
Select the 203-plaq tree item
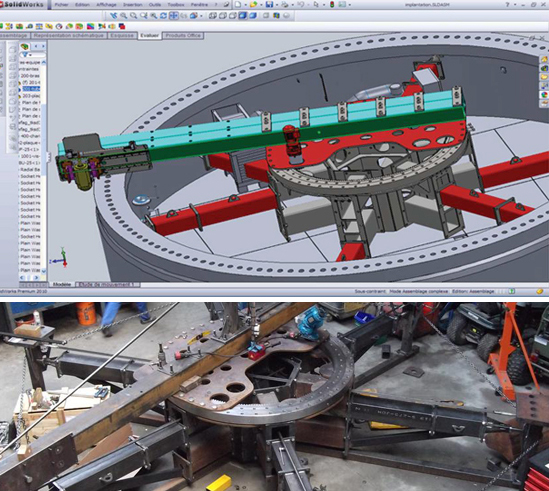pos(31,96)
